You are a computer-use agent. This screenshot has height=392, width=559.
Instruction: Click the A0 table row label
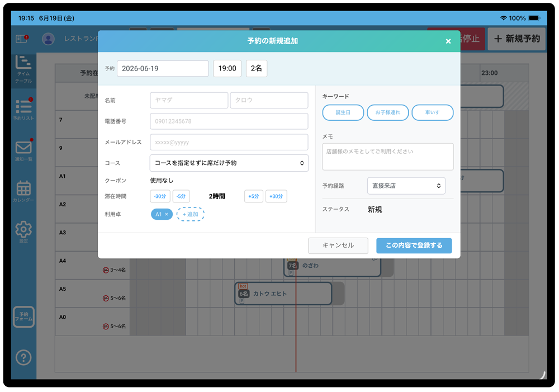click(x=63, y=317)
